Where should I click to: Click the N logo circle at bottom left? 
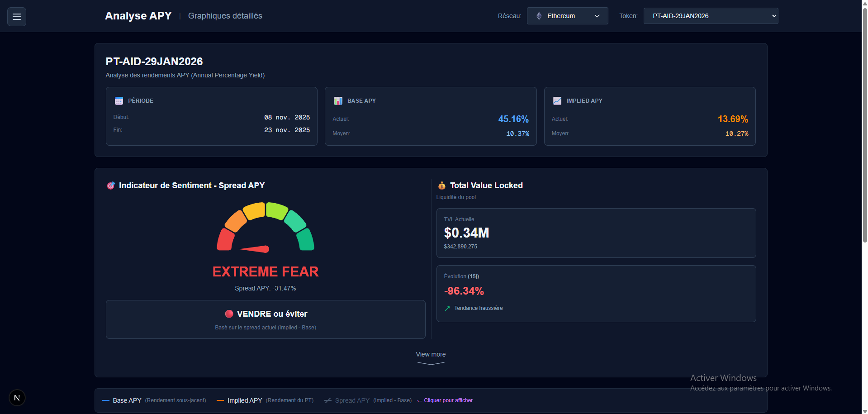pyautogui.click(x=17, y=397)
